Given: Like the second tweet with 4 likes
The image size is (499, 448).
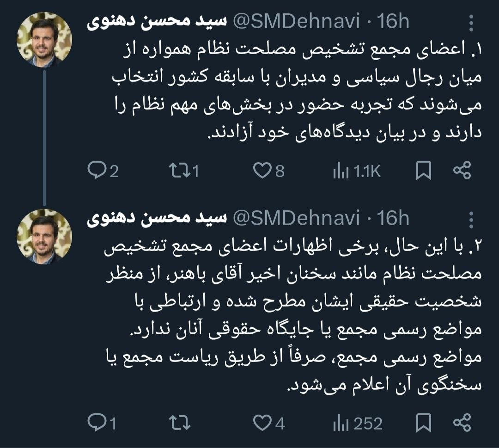Looking at the screenshot, I should tap(263, 423).
